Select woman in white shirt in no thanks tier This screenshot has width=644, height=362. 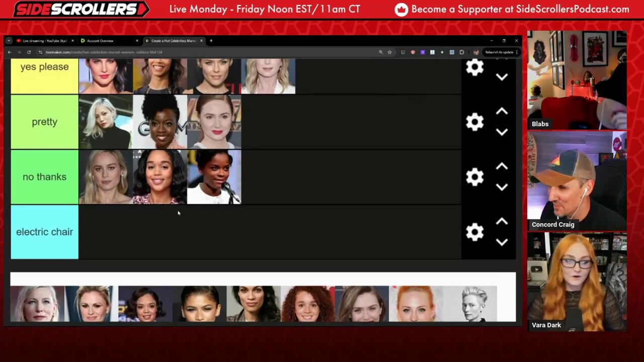tap(214, 177)
